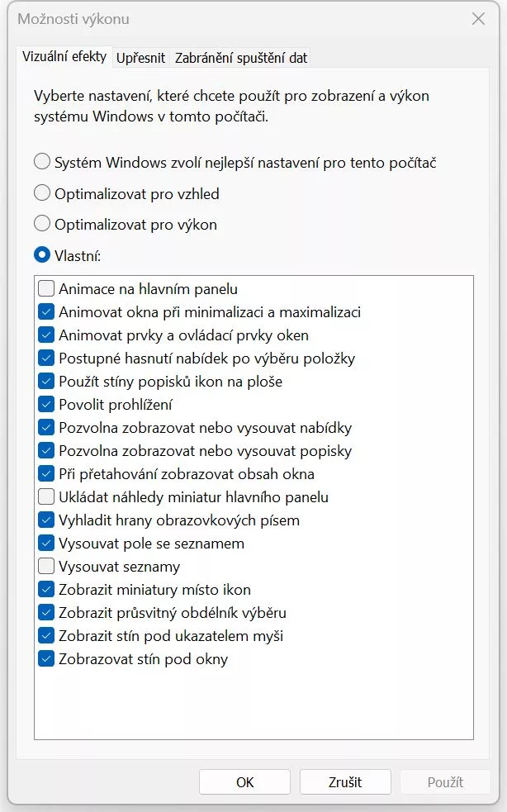Viewport: 507px width, 812px height.
Task: Choose Optimalizovat pro výkon radio button
Action: [42, 225]
